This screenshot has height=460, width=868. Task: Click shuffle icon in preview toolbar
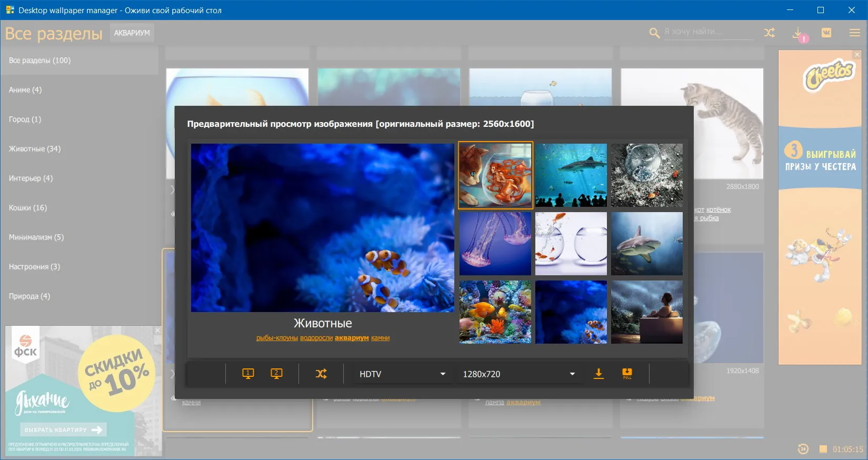(321, 374)
